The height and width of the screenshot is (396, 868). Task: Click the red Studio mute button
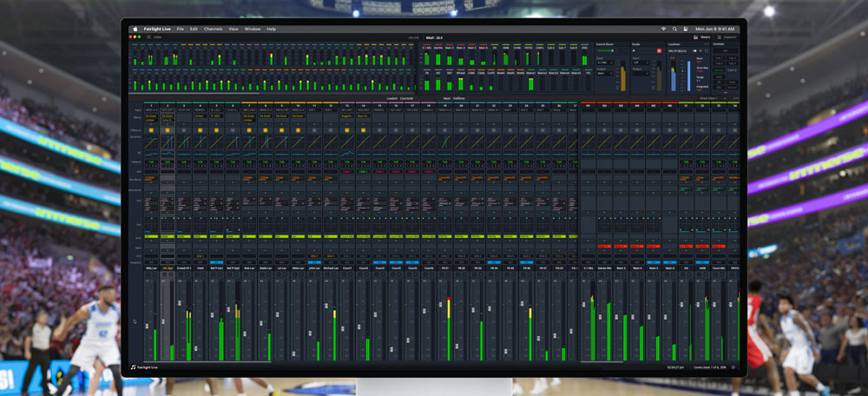659,50
